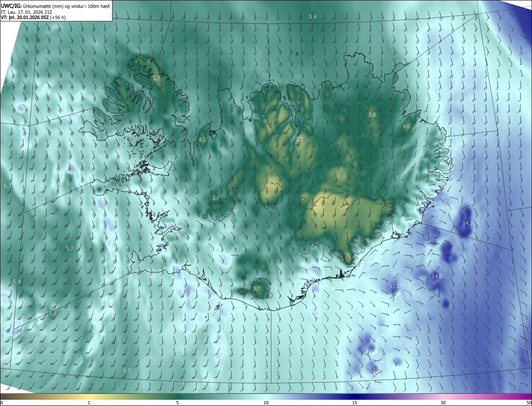The height and width of the screenshot is (406, 532).
Task: Click the 4.1 value label on the map
Action: (202, 140)
